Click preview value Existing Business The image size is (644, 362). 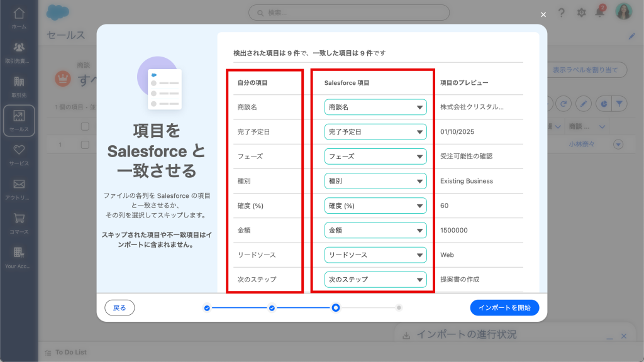pyautogui.click(x=467, y=181)
